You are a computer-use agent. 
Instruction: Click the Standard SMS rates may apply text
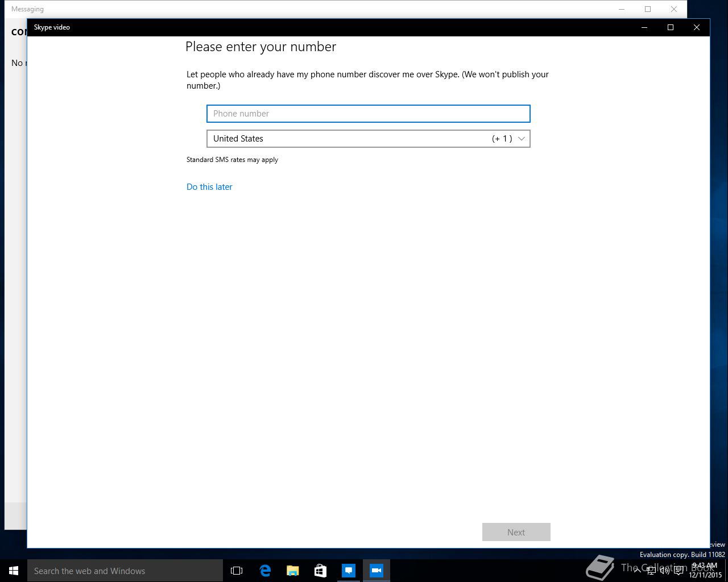pos(232,160)
